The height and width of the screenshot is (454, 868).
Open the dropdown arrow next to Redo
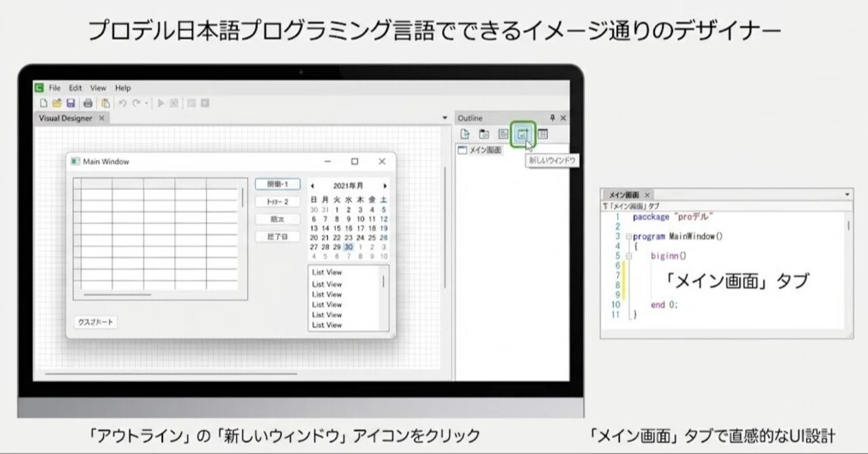click(146, 104)
